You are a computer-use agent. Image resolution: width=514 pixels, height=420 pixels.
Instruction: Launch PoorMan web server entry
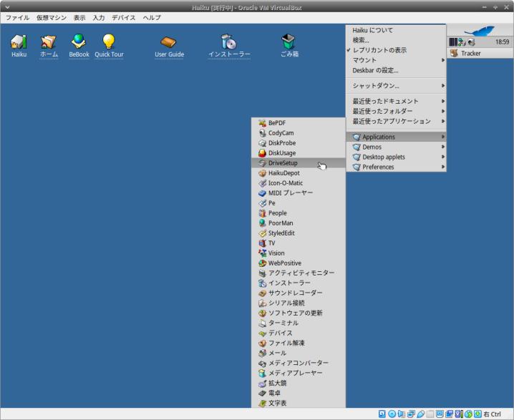[299, 223]
